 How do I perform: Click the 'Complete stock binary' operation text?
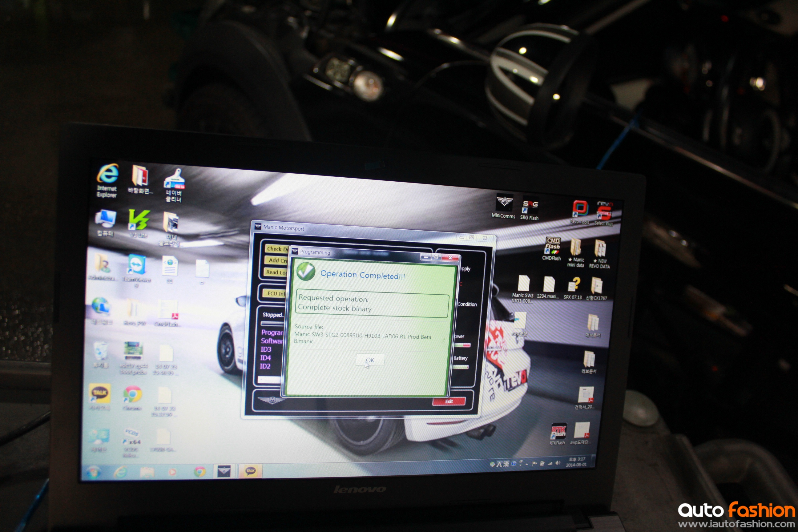coord(335,308)
